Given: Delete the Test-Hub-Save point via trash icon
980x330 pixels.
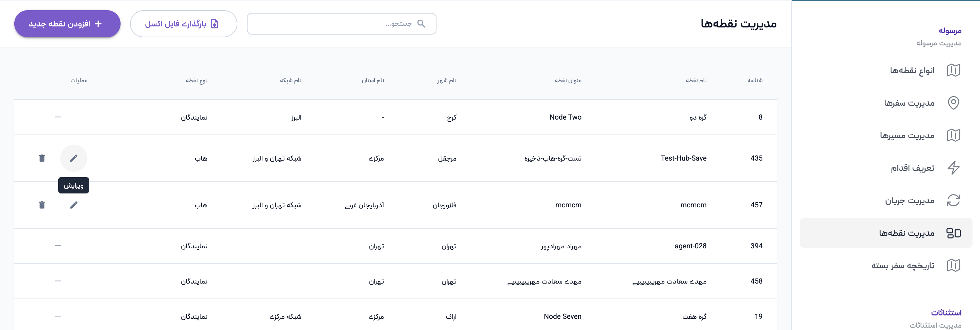Looking at the screenshot, I should click(42, 158).
